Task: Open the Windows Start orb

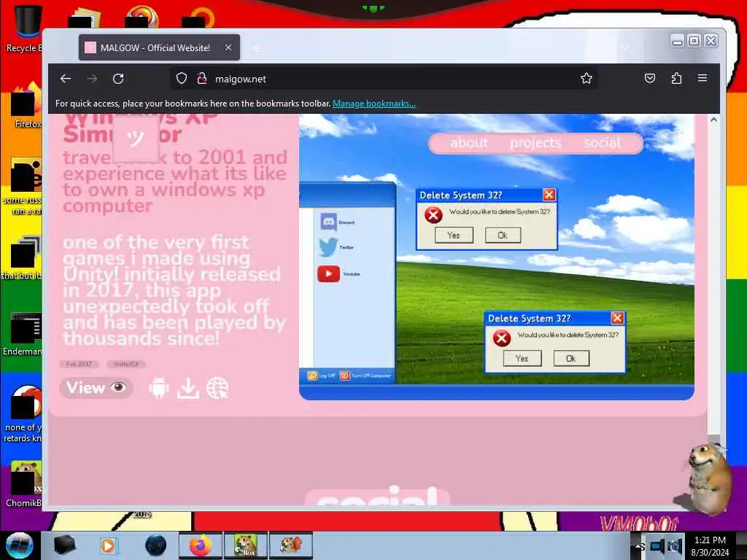Action: point(19,545)
